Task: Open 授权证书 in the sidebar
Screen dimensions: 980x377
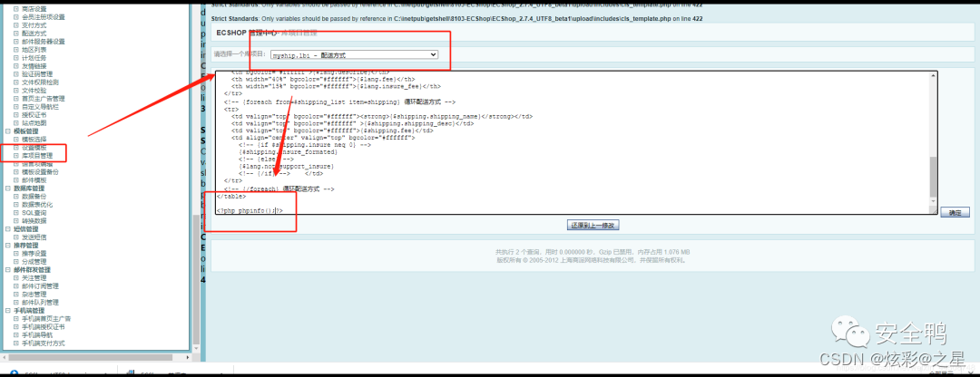Action: (x=34, y=115)
